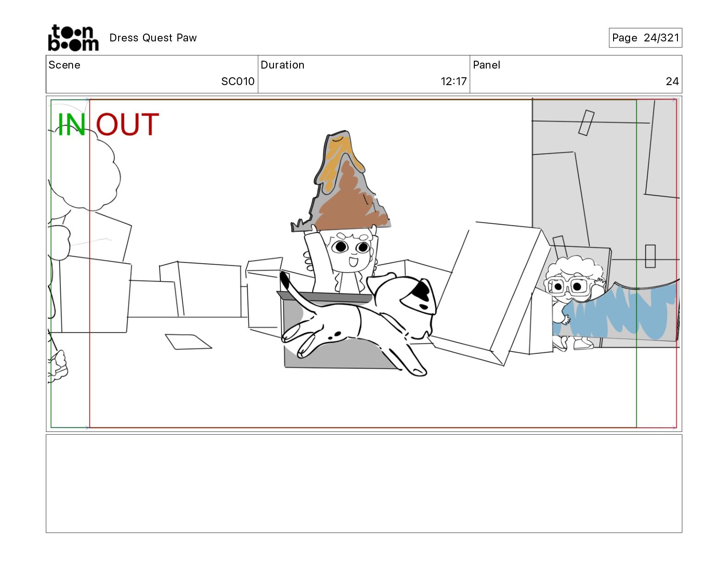Click the 'Duration' header label
Image resolution: width=728 pixels, height=563 pixels.
click(x=283, y=65)
